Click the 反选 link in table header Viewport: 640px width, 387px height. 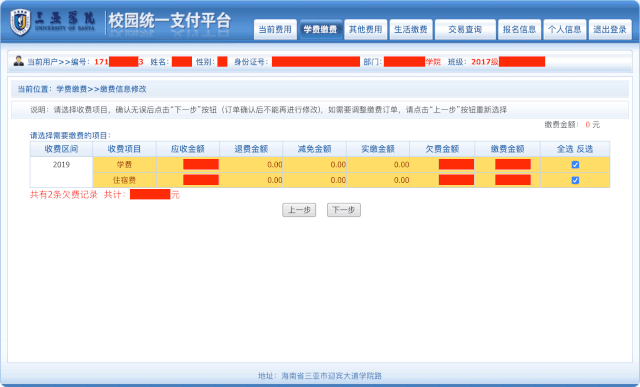tap(584, 149)
